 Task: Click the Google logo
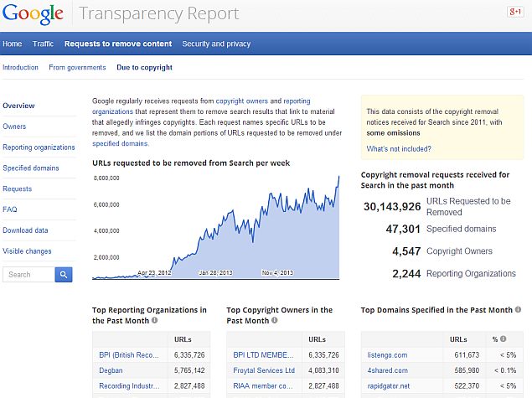[x=33, y=14]
